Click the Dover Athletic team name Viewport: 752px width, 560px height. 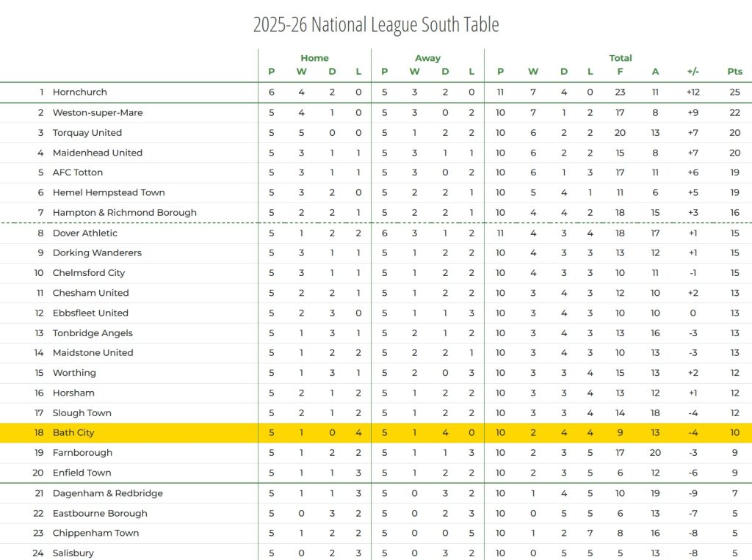84,233
